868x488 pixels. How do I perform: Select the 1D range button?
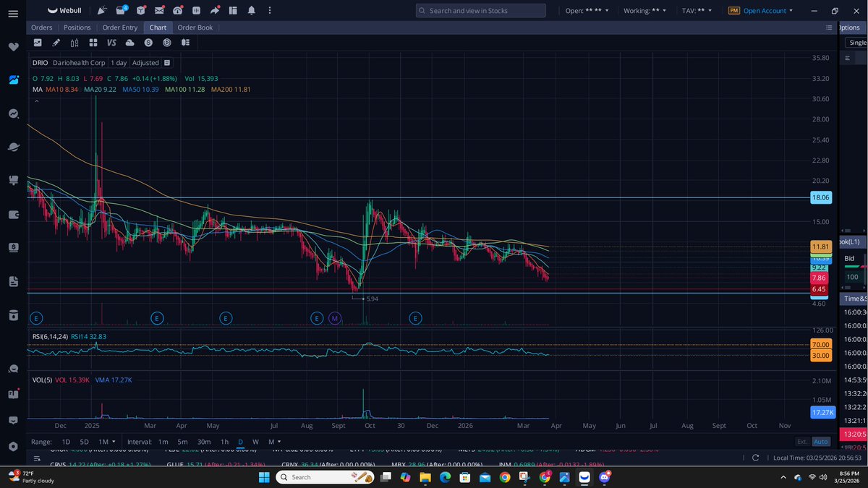(x=66, y=441)
